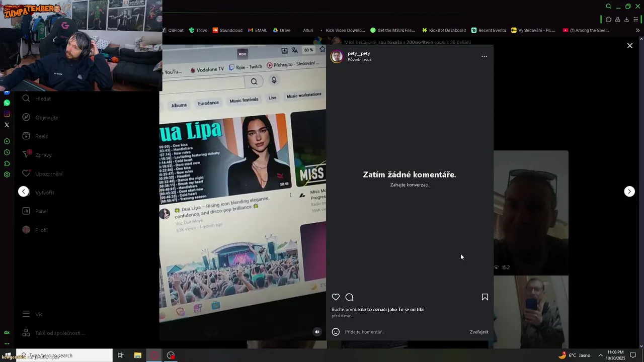Open the comment bubble icon
644x362 pixels.
349,297
